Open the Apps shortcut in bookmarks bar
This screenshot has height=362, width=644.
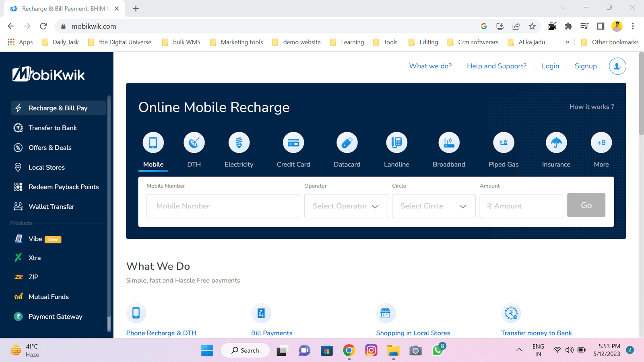(20, 42)
